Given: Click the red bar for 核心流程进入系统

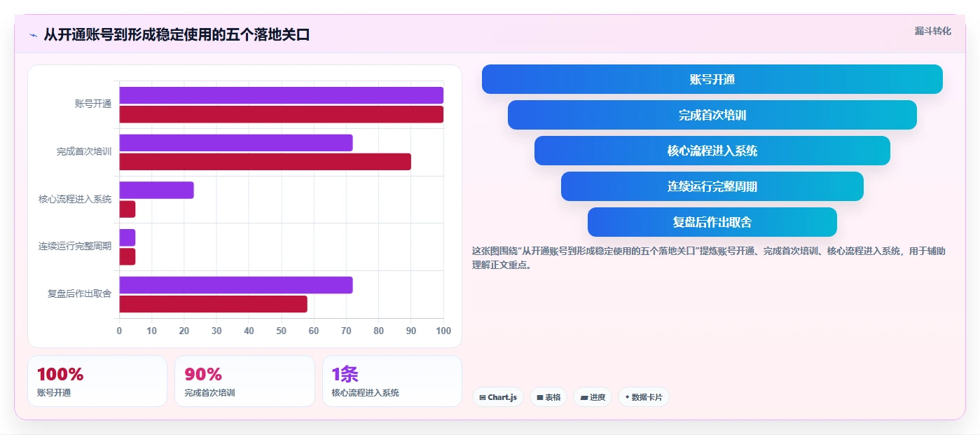Looking at the screenshot, I should coord(127,209).
